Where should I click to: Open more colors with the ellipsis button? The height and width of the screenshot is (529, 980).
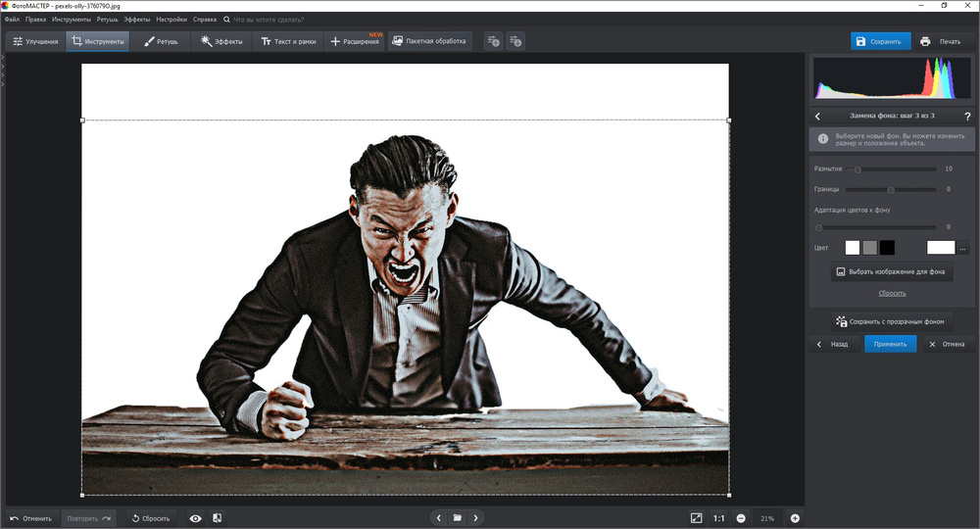(963, 248)
